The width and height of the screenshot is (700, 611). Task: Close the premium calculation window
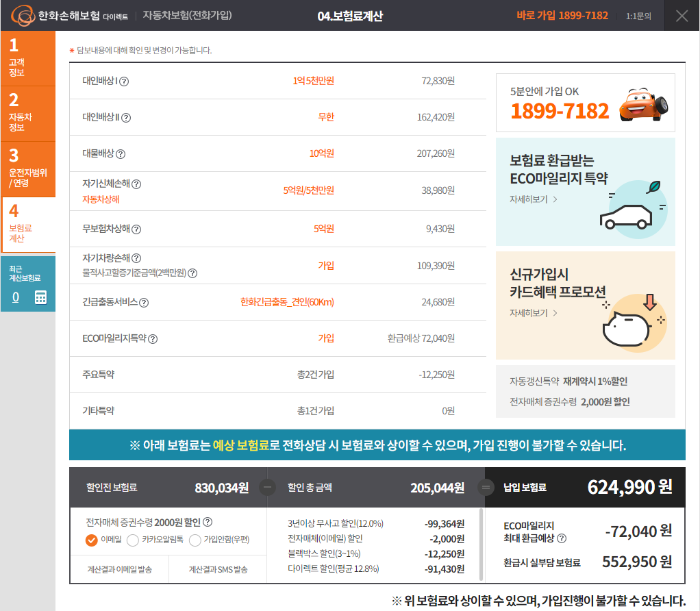681,16
